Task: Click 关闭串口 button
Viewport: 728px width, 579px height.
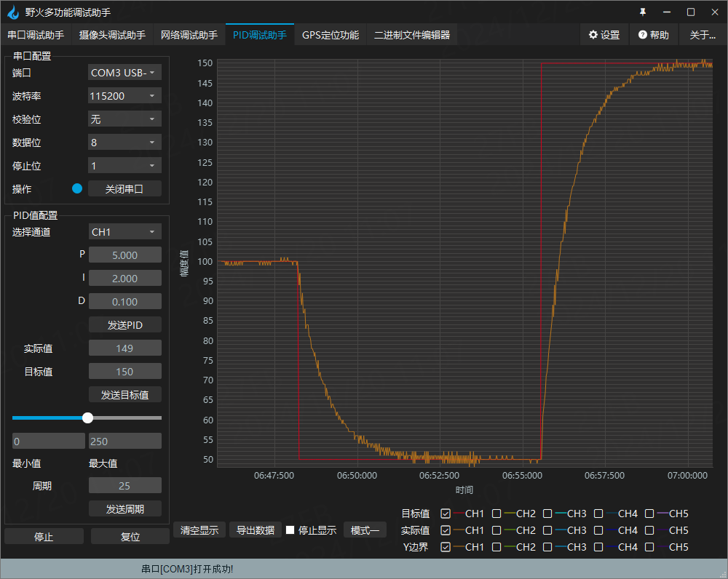Action: point(124,189)
